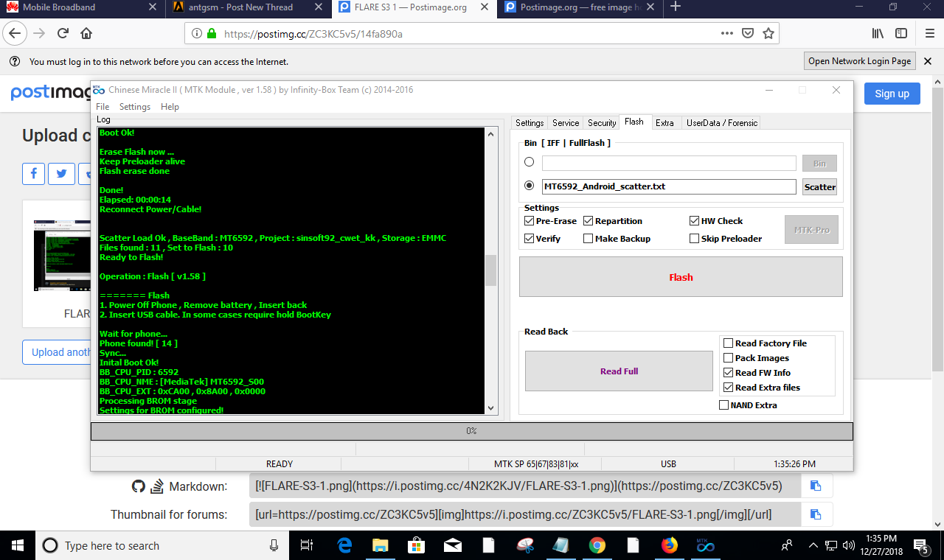Open Chrome from taskbar
Screen dimensions: 944x560
point(597,545)
